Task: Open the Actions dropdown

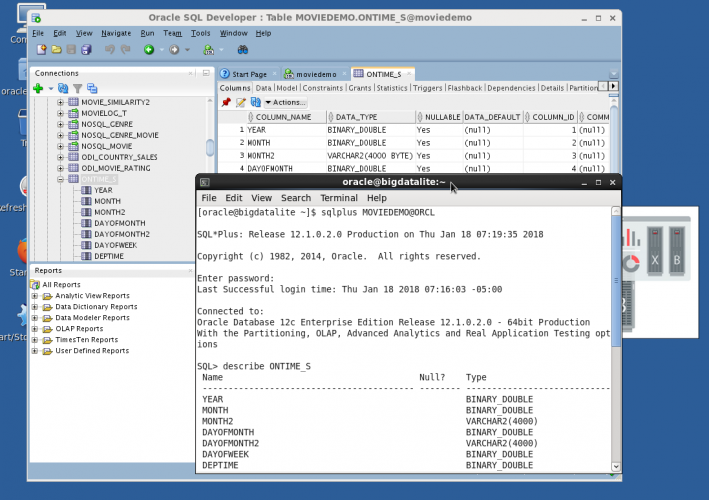Action: coord(285,103)
